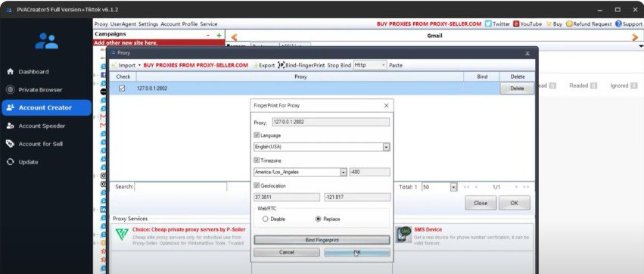Open Private Browser in the sidebar

40,89
